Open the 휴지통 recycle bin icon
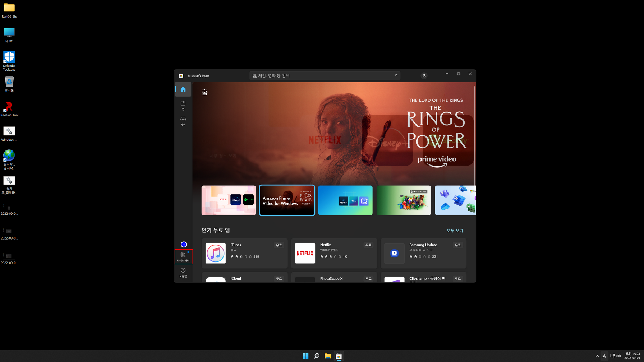This screenshot has height=362, width=644. pos(9,84)
